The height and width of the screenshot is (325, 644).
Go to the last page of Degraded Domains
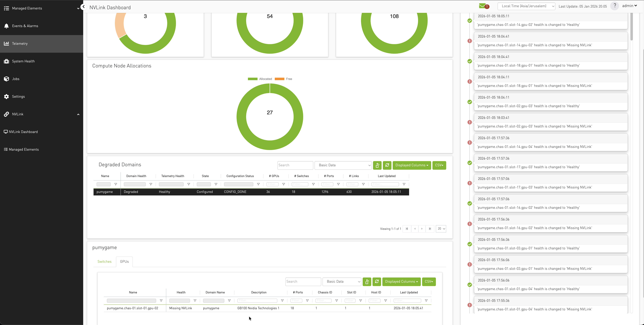(430, 229)
